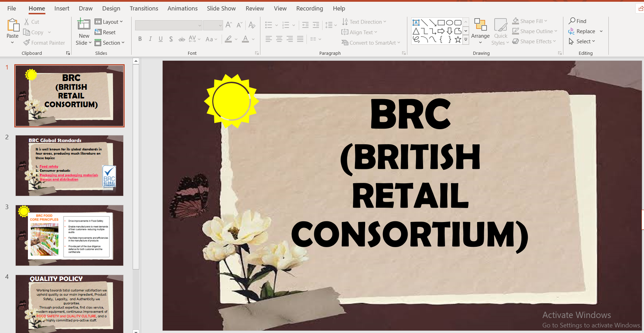Switch to the Insert tab
This screenshot has height=333, width=644.
62,8
